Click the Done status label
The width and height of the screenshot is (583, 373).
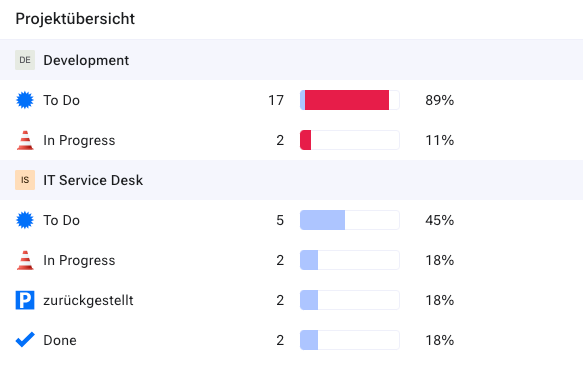pyautogui.click(x=60, y=340)
